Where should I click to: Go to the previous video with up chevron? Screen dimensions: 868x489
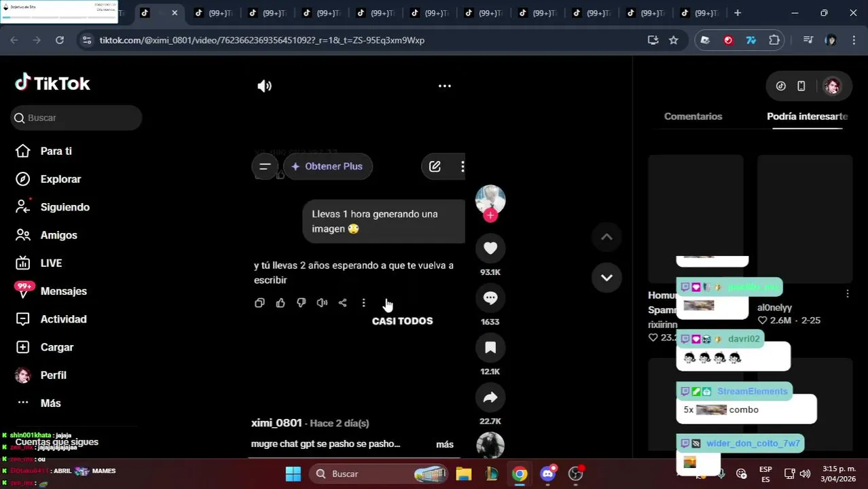pos(607,237)
